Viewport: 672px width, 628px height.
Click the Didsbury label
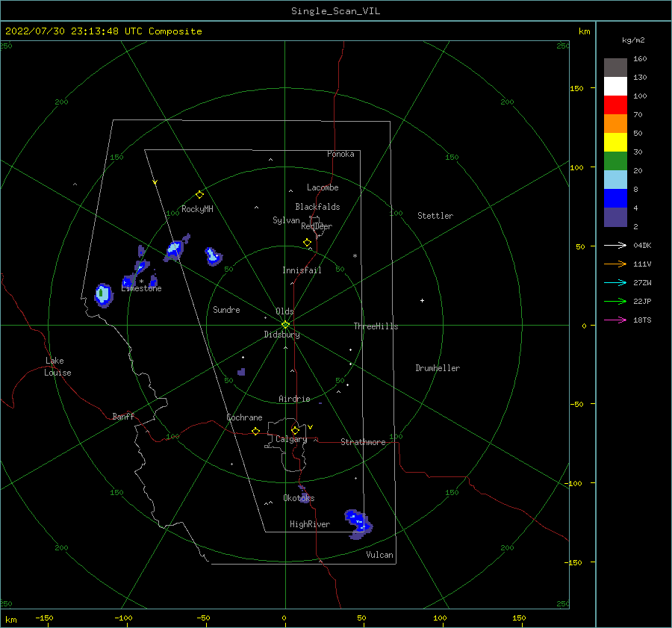(x=281, y=335)
